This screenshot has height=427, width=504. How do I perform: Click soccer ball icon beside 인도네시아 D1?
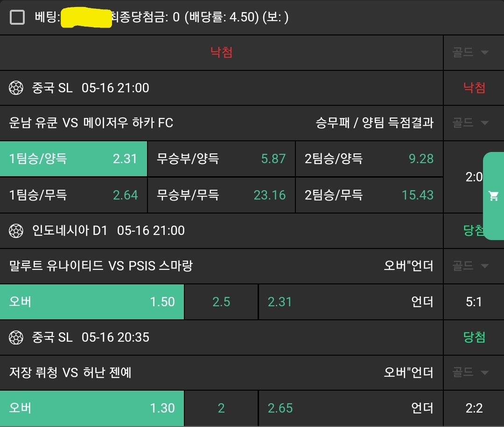[x=16, y=230]
